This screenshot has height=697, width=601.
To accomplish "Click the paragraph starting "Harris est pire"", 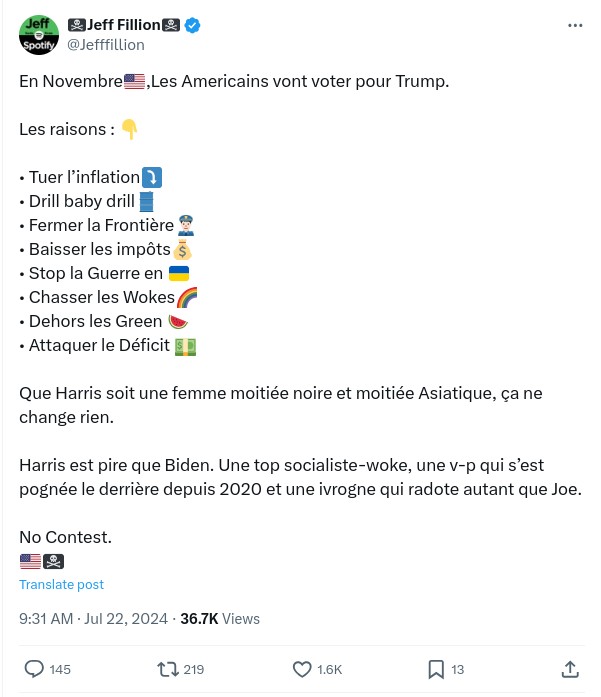I will pos(300,477).
